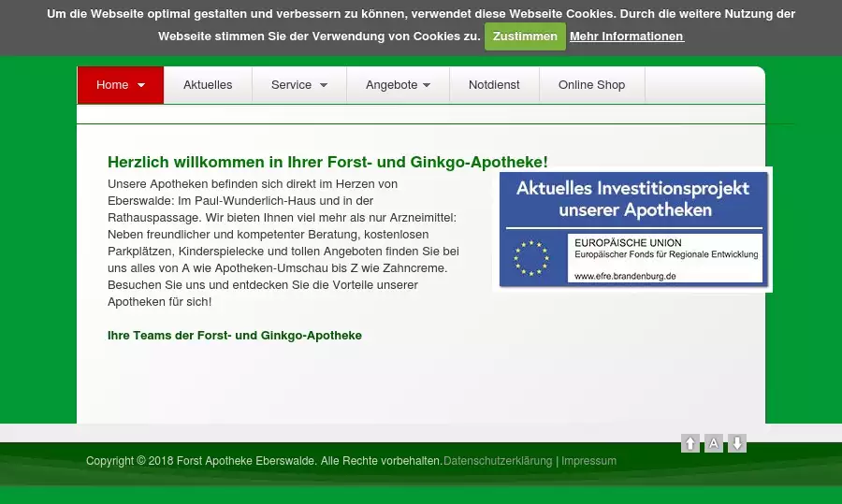Open the Online Shop menu item

(591, 85)
